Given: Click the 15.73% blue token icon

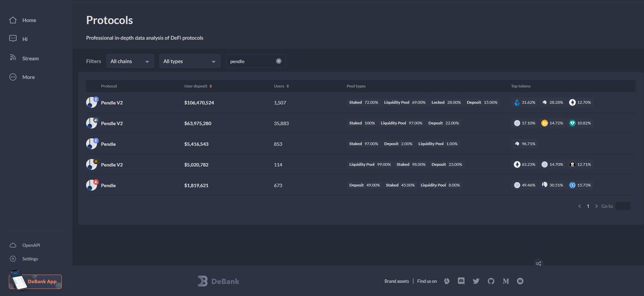Looking at the screenshot, I should 572,185.
